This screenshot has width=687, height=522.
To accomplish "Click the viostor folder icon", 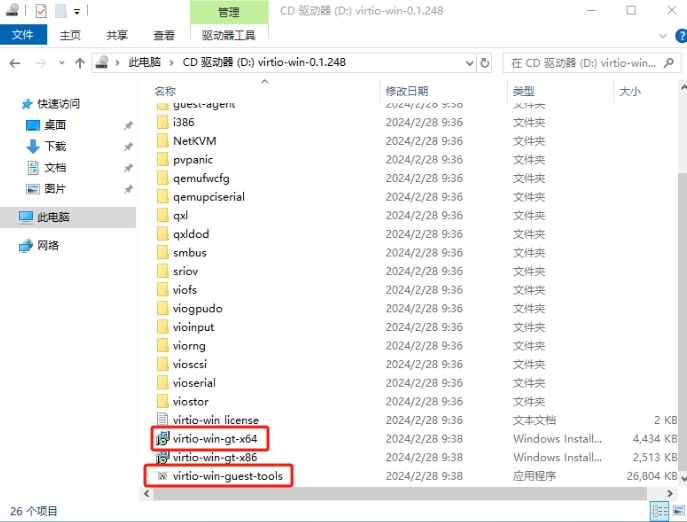I will 165,401.
